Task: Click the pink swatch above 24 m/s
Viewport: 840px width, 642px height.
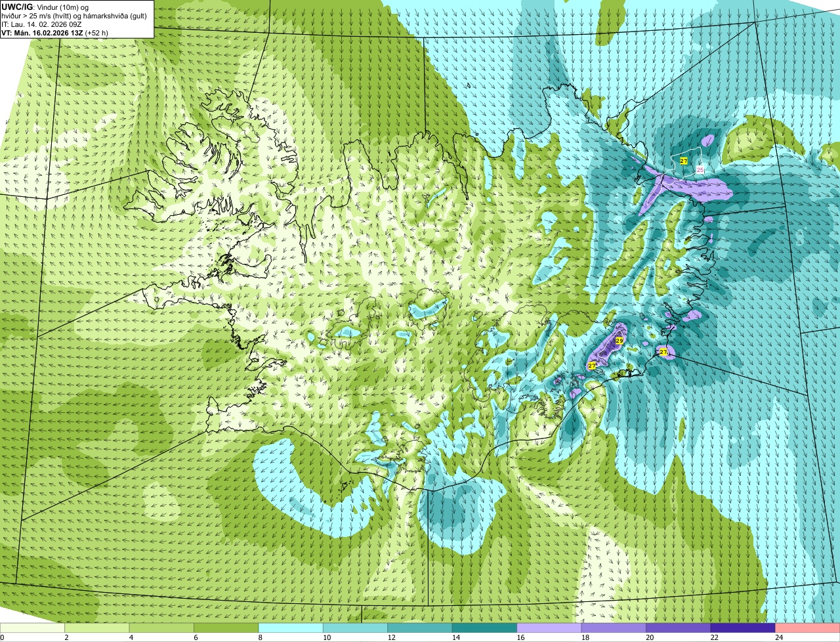Action: pyautogui.click(x=808, y=628)
